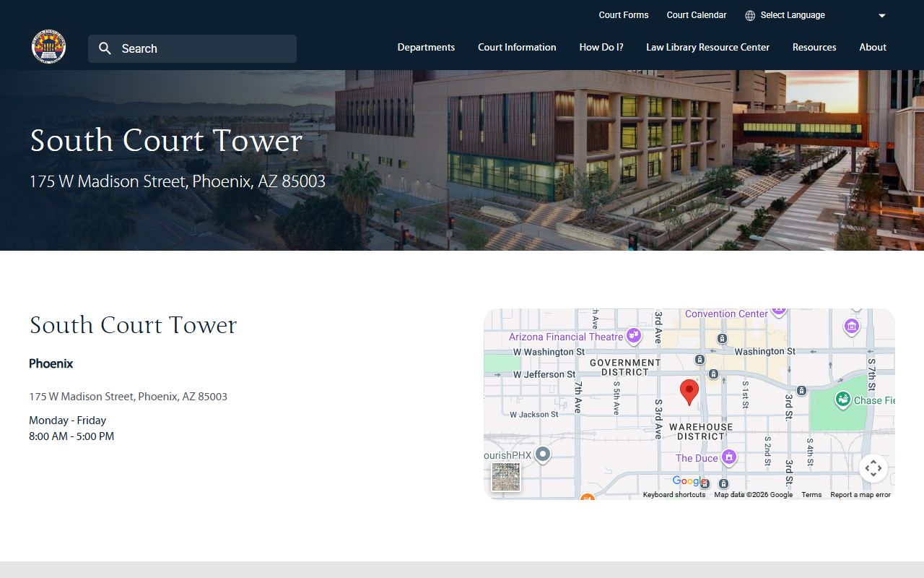Switch map to satellite imagery thumbnail
The image size is (924, 578).
click(506, 477)
